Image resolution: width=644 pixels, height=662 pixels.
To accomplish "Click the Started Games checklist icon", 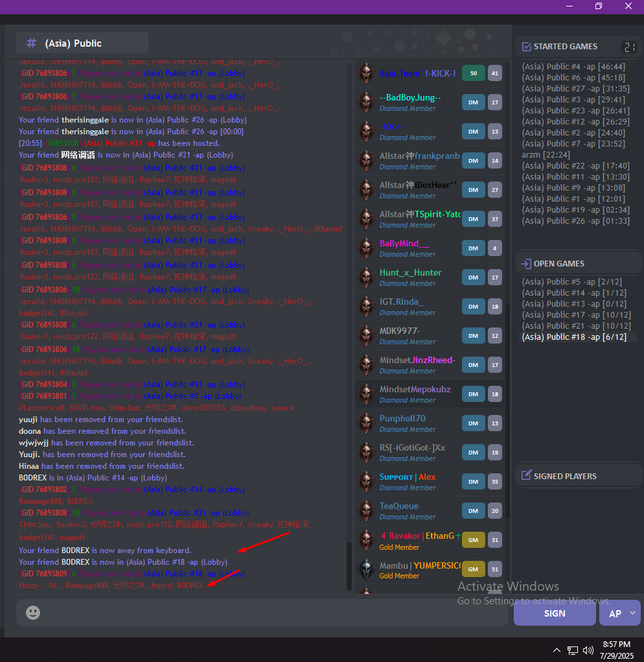I will (x=526, y=47).
